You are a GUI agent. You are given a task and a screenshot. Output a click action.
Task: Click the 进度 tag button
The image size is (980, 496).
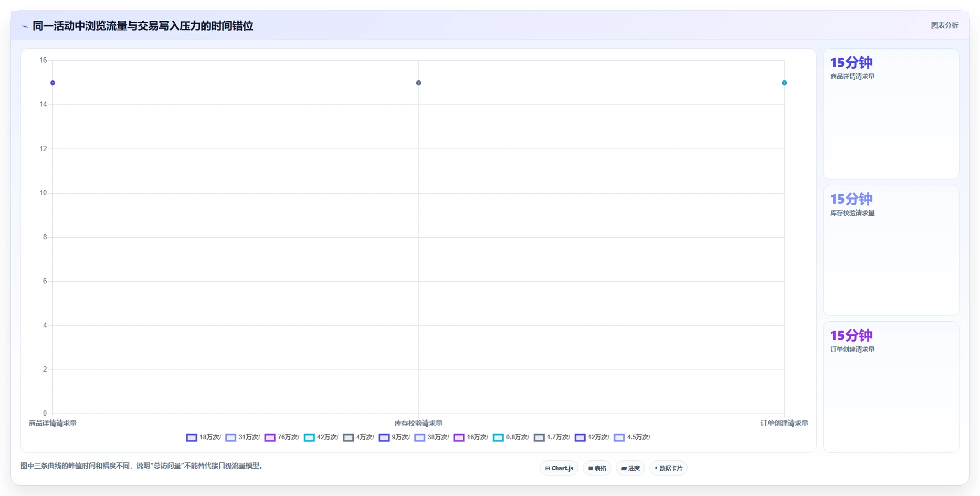(630, 468)
